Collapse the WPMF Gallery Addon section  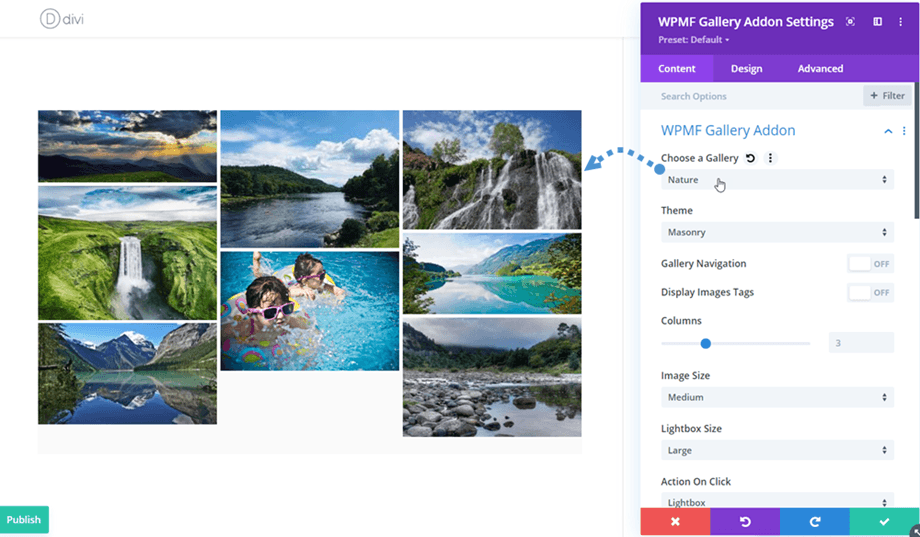tap(887, 131)
